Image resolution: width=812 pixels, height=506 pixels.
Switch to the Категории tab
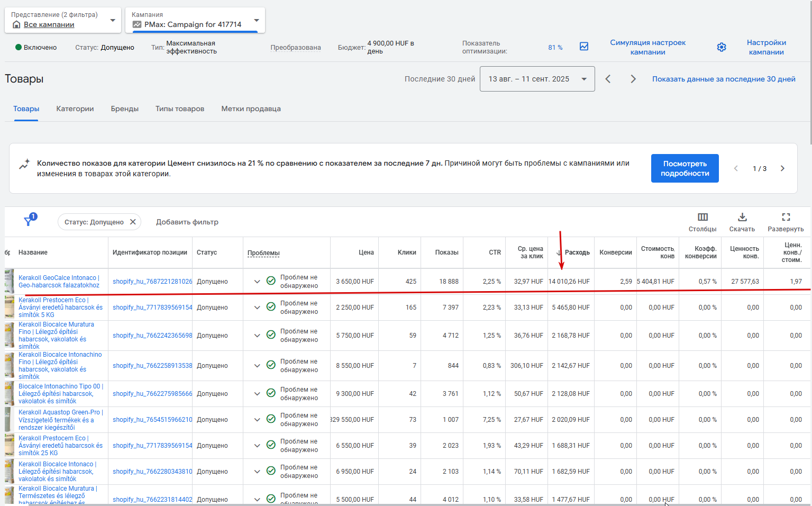pos(75,109)
